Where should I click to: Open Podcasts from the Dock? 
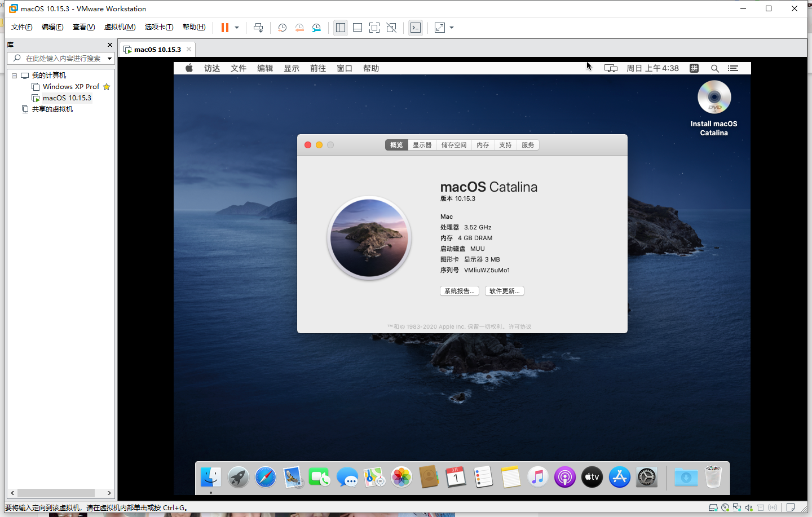(565, 478)
